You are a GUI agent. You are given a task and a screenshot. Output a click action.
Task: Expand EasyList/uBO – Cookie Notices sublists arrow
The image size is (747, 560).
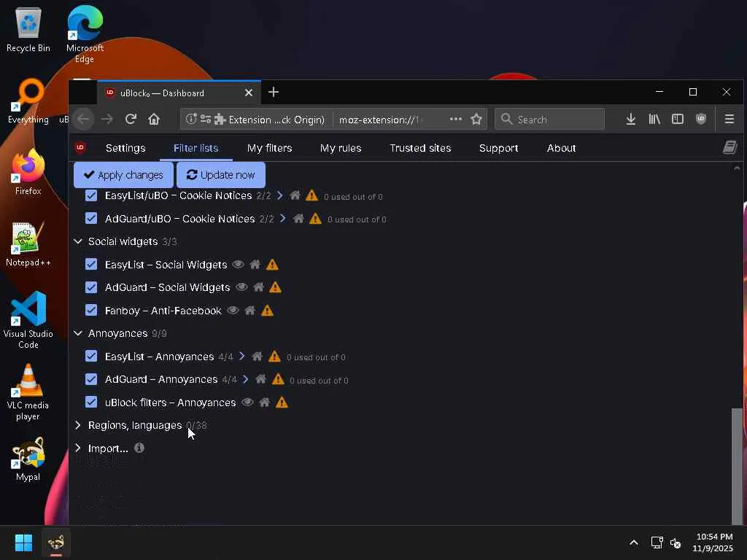click(280, 195)
